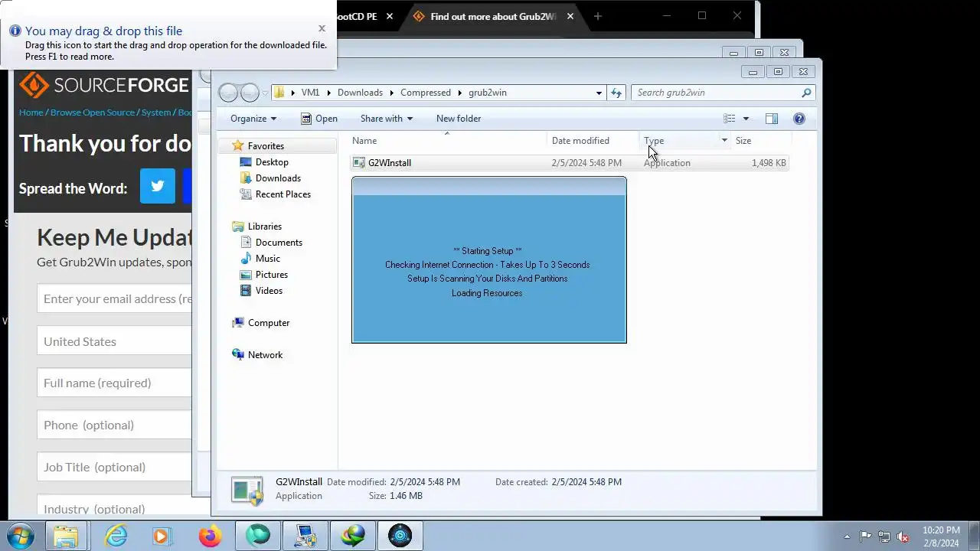Open the Music library
980x551 pixels.
267,259
